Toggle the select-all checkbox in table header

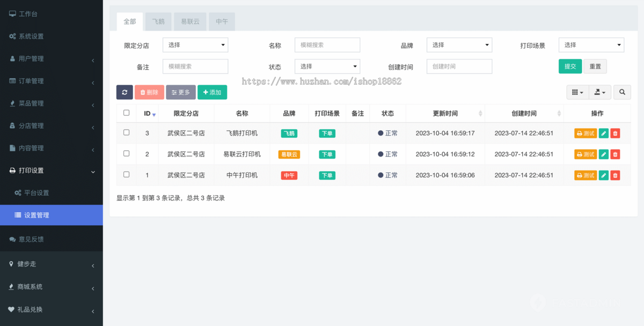point(127,113)
